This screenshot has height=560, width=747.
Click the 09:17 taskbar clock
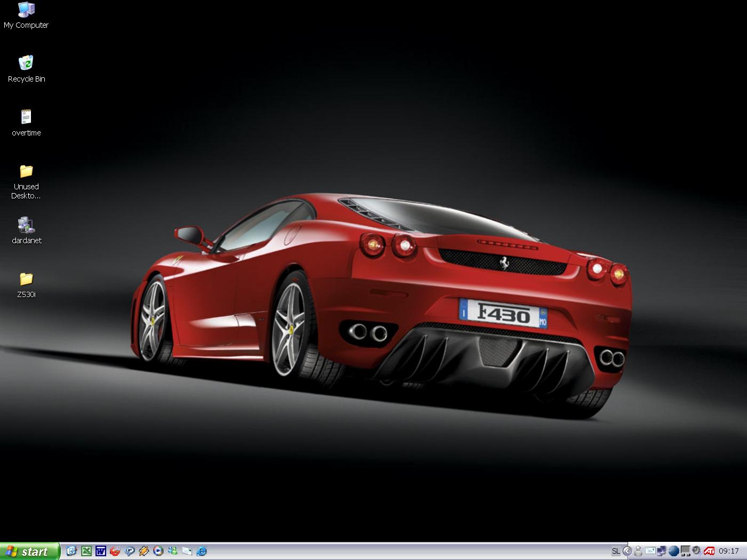point(729,551)
